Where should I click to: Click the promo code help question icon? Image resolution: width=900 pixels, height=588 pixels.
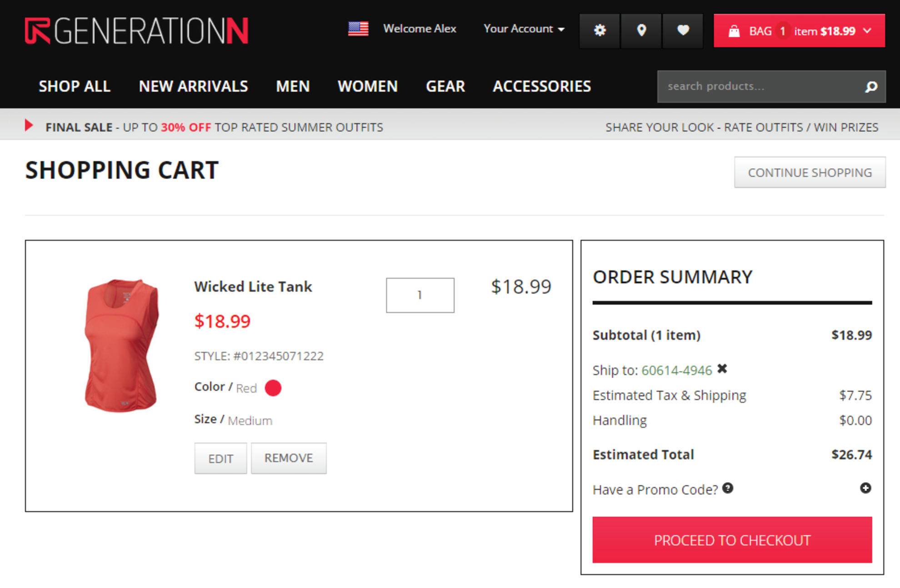(728, 488)
